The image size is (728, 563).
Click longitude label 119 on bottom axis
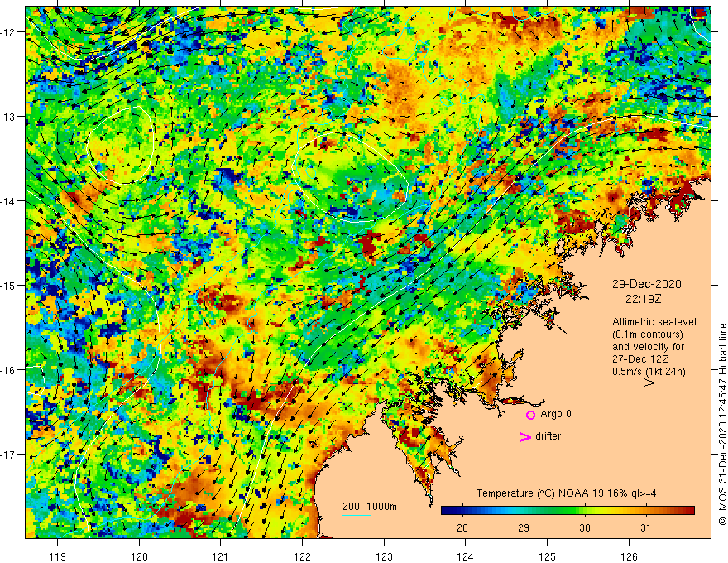(58, 556)
